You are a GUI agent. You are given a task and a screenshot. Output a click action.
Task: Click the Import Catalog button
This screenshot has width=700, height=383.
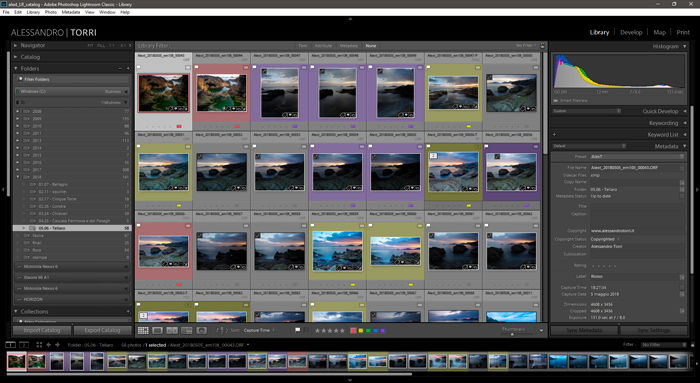click(42, 330)
